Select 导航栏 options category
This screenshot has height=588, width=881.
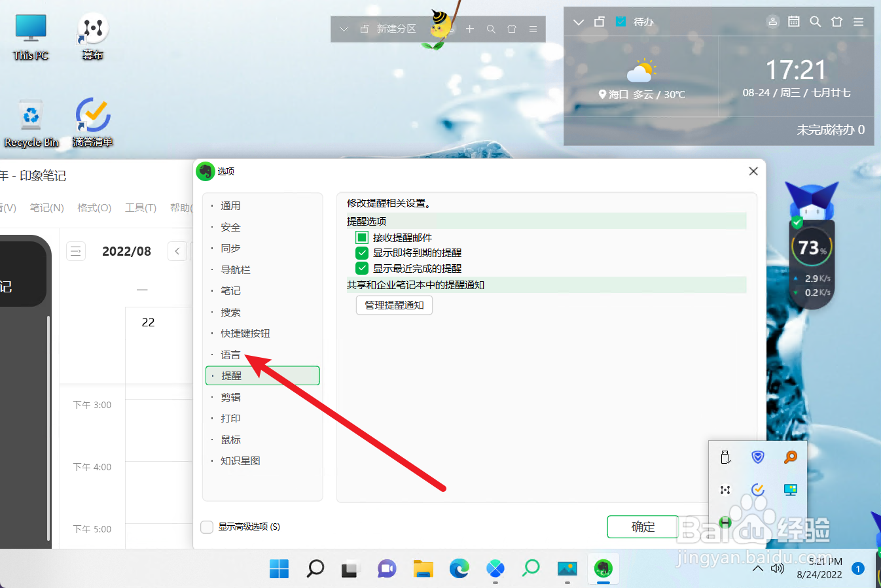tap(262, 269)
